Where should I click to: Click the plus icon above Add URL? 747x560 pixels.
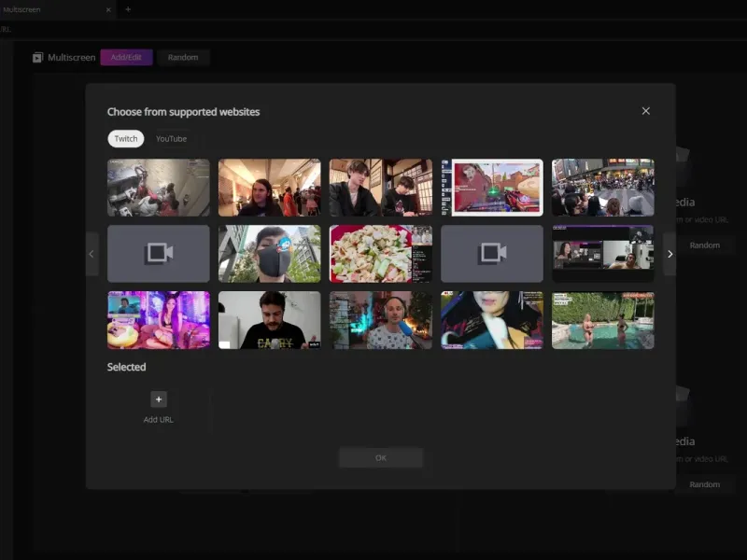[x=159, y=399]
